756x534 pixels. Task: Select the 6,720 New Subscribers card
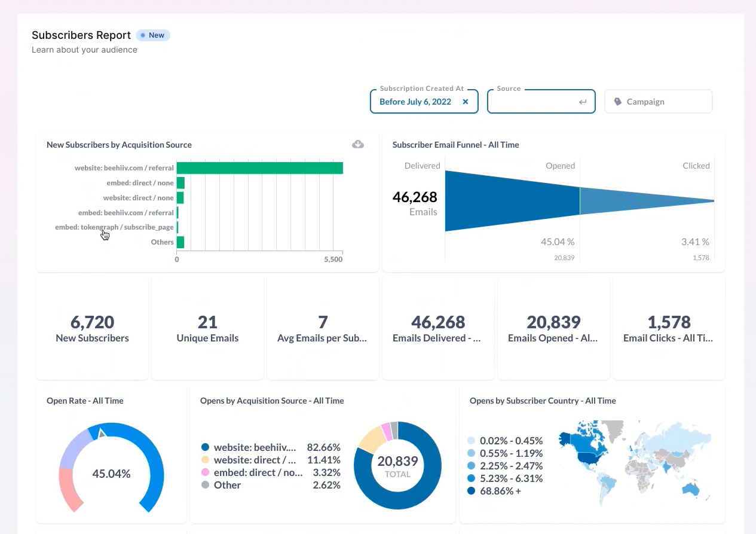pos(92,328)
